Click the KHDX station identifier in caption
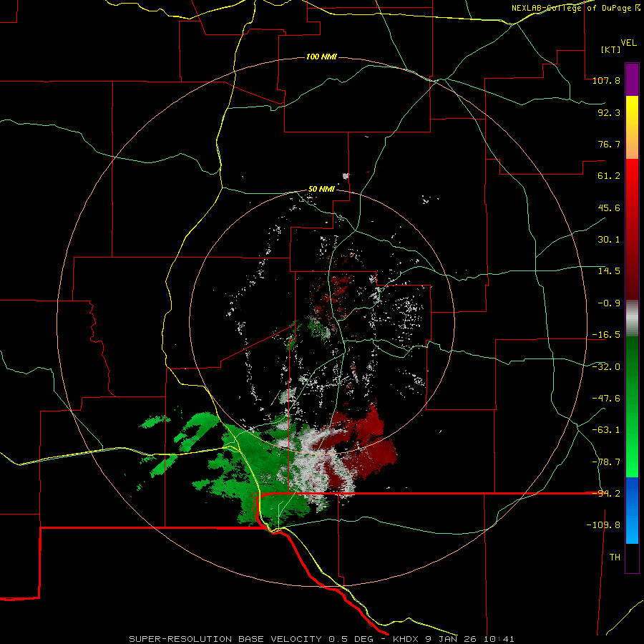644x644 pixels. 407,639
